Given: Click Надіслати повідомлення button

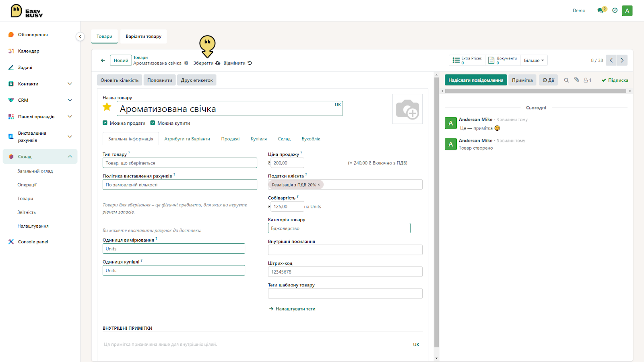Looking at the screenshot, I should pyautogui.click(x=476, y=80).
